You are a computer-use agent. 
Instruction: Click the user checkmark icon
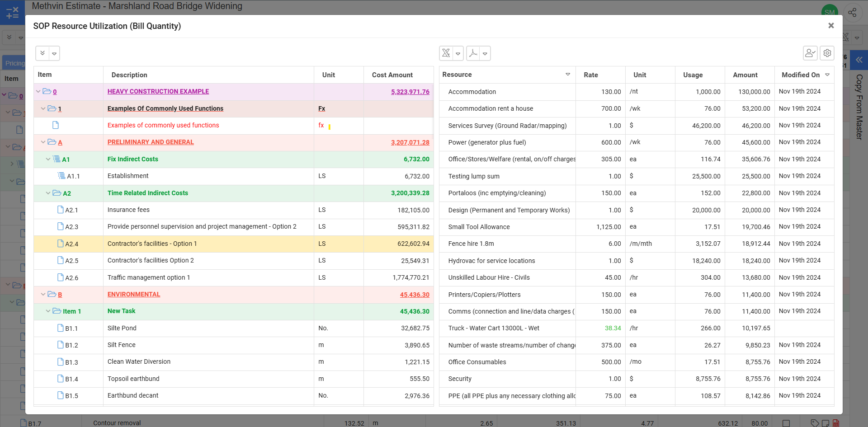[x=810, y=53]
